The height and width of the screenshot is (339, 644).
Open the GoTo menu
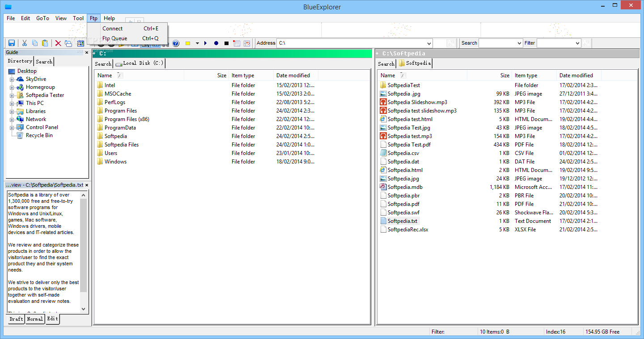click(42, 18)
